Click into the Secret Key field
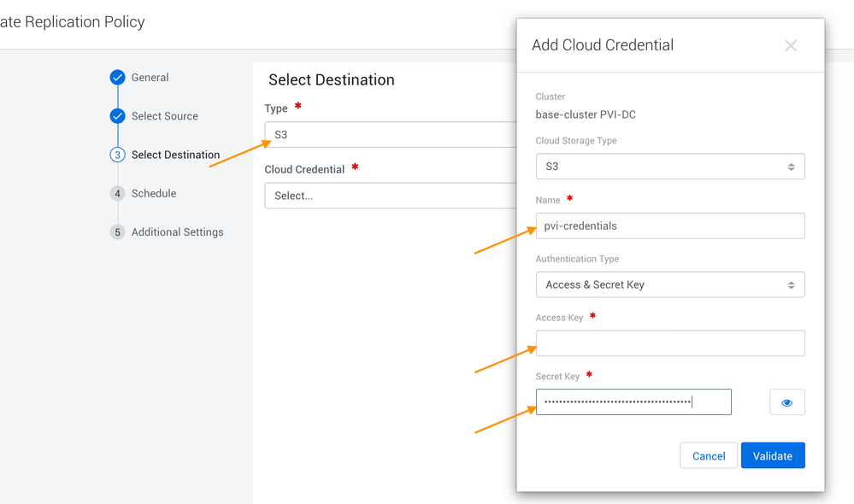The height and width of the screenshot is (504, 854). tap(633, 402)
